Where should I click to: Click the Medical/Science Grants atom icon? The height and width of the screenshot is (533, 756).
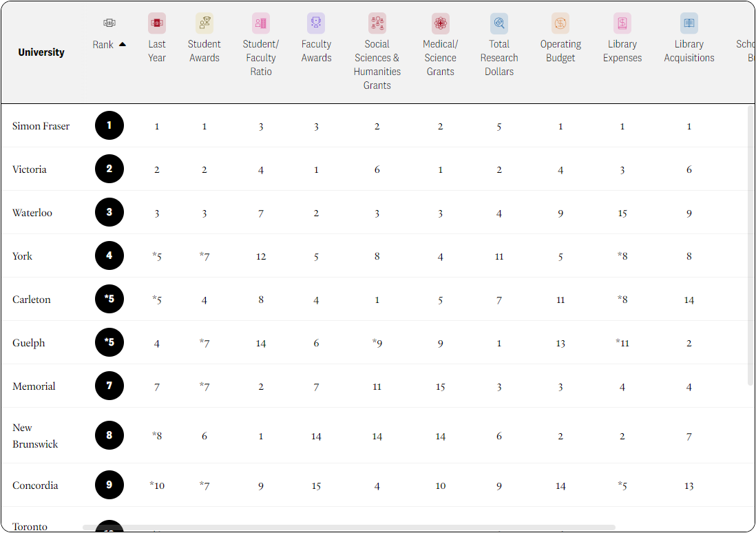coord(440,23)
